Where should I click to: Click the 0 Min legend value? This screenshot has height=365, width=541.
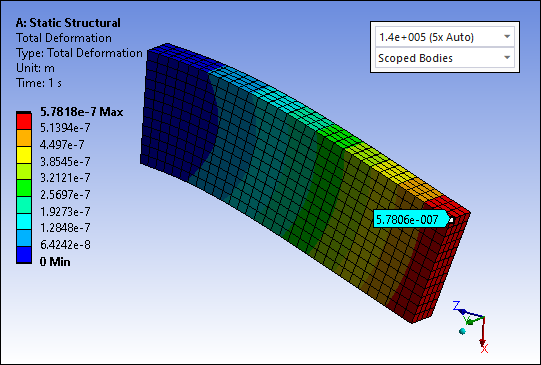pyautogui.click(x=55, y=262)
